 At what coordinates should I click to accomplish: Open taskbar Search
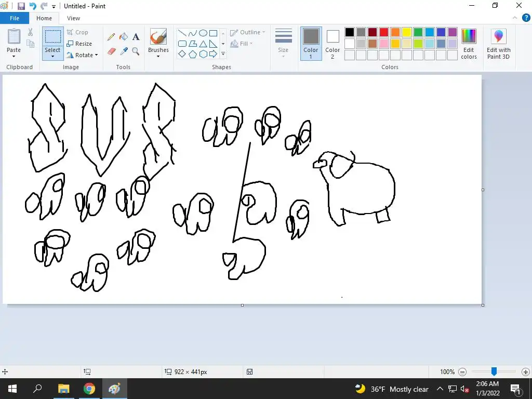pos(37,389)
